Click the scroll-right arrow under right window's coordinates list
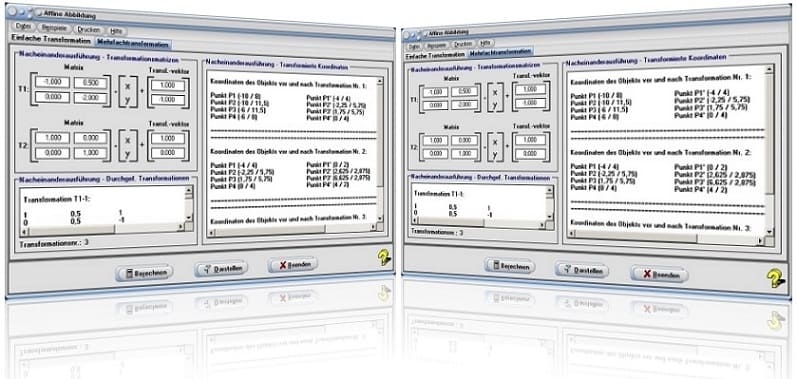Viewport: 797px width, 379px height. coord(761,241)
